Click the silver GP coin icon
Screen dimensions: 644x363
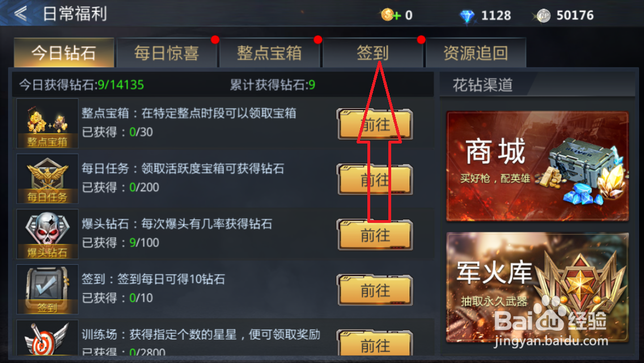click(543, 16)
